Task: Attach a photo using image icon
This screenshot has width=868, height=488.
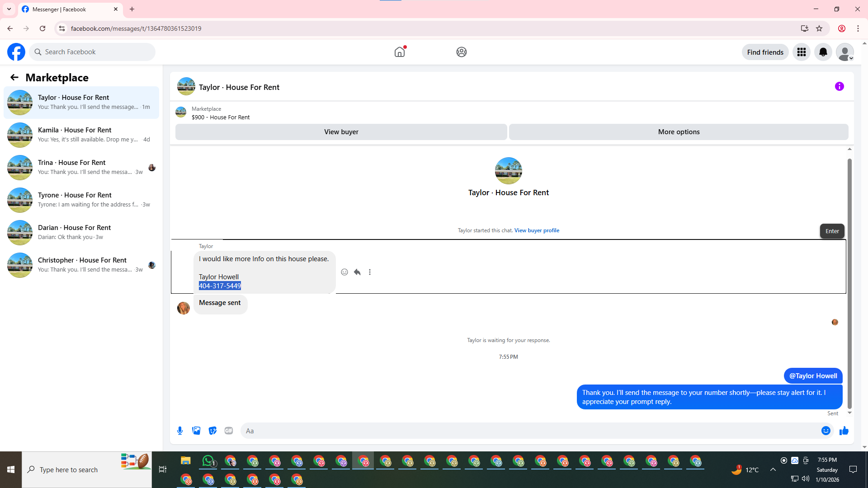Action: click(x=196, y=431)
